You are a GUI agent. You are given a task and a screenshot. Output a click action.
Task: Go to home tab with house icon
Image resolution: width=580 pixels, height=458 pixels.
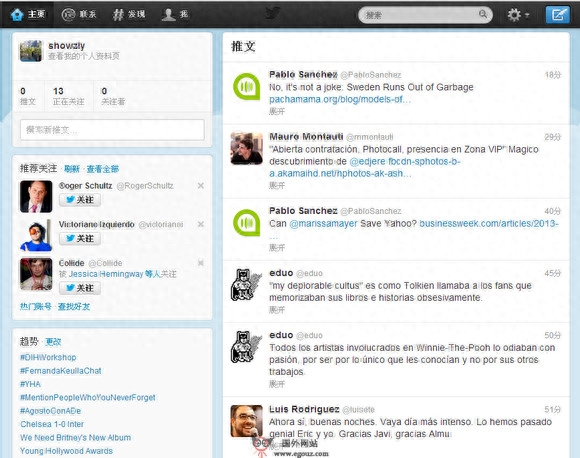click(28, 14)
